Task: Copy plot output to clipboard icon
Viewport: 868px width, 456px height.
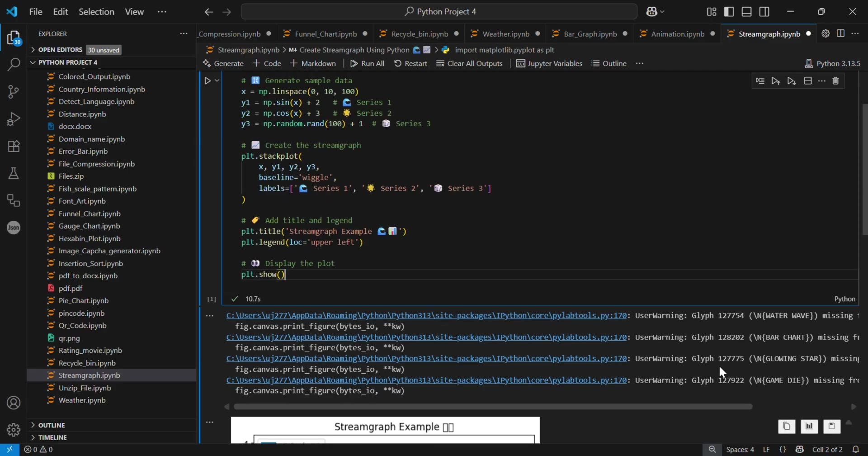Action: click(787, 426)
